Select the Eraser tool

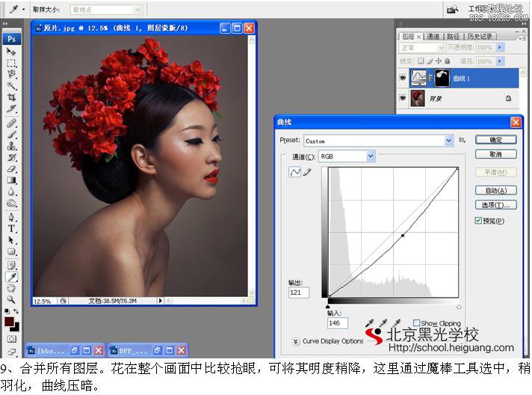point(11,169)
